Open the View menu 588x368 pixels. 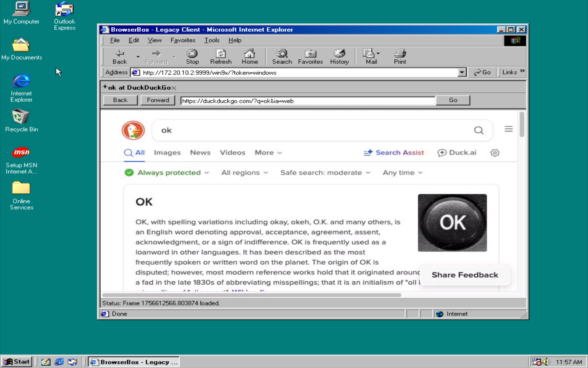coord(155,40)
